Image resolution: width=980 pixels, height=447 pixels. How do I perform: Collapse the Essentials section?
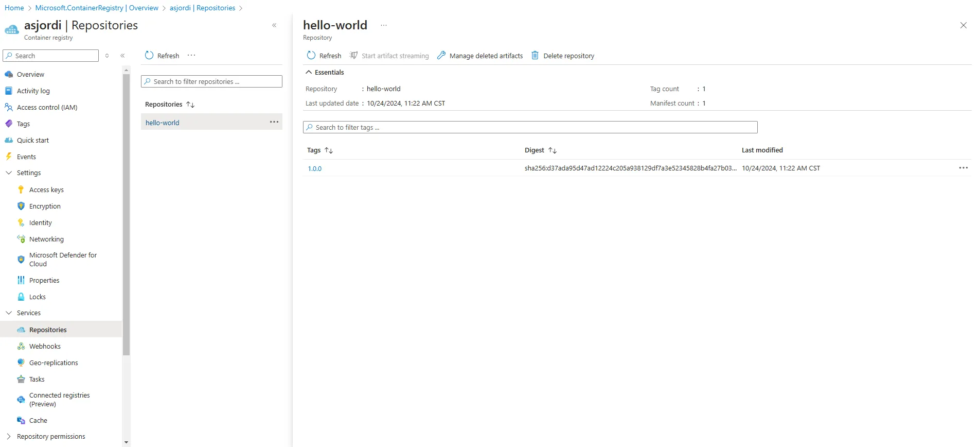point(309,72)
